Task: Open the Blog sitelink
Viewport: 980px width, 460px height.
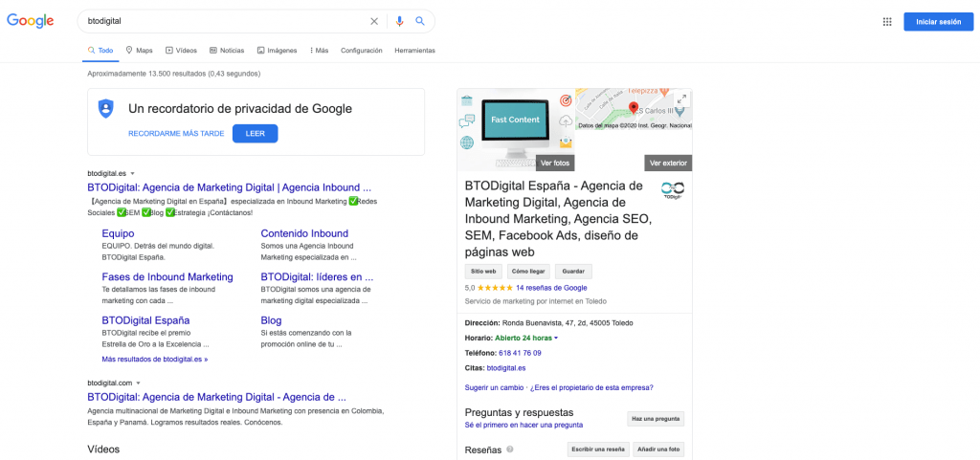Action: coord(271,320)
